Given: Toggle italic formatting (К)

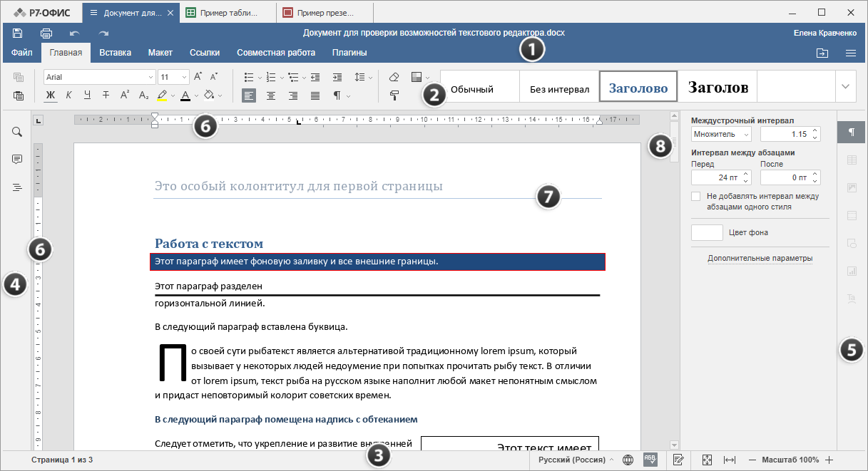Looking at the screenshot, I should click(x=69, y=95).
